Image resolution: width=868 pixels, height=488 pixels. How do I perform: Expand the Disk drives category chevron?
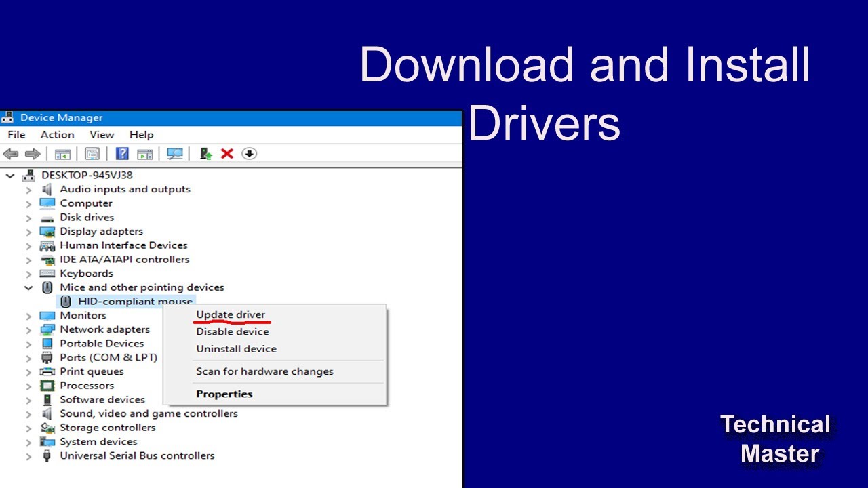(x=28, y=218)
